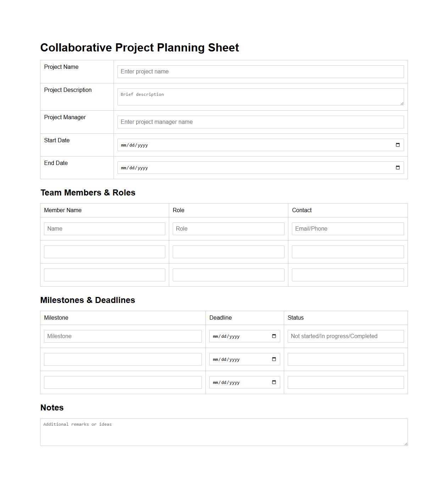Viewport: 448px width, 480px height.
Task: Open the second milestone Deadline calendar picker
Action: [x=274, y=359]
